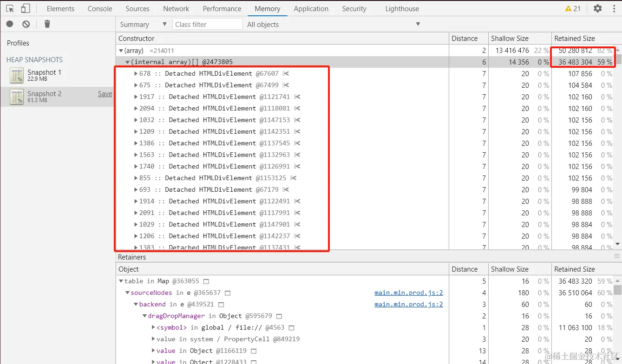Switch to the Console tab

(x=100, y=8)
